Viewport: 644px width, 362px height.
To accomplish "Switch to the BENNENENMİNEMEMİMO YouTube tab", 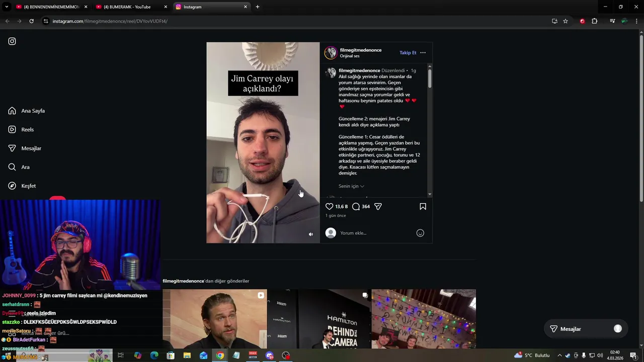I will [51, 7].
